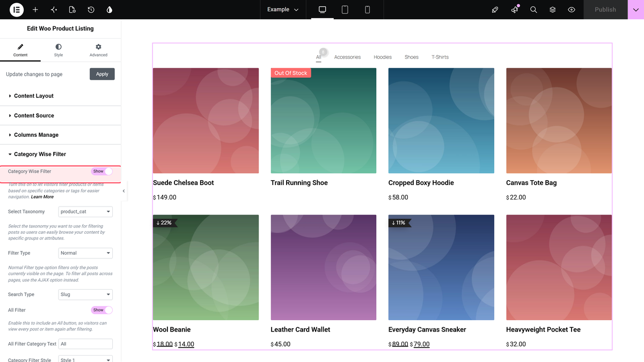This screenshot has height=362, width=644.
Task: Open the Cropped Boxy Hoodie title link
Action: (x=421, y=183)
